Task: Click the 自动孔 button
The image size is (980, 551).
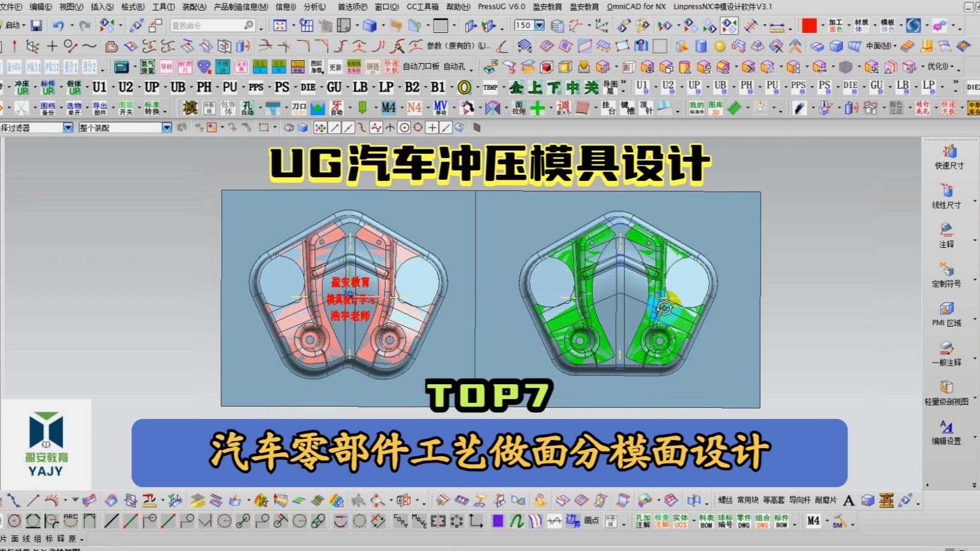Action: click(x=454, y=67)
